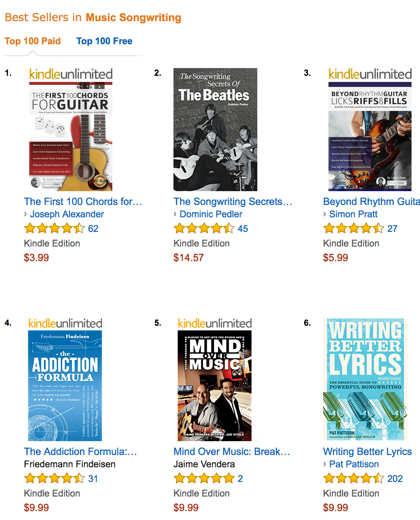The image size is (420, 520).
Task: Click star rating for First 100 Chords
Action: tap(54, 229)
